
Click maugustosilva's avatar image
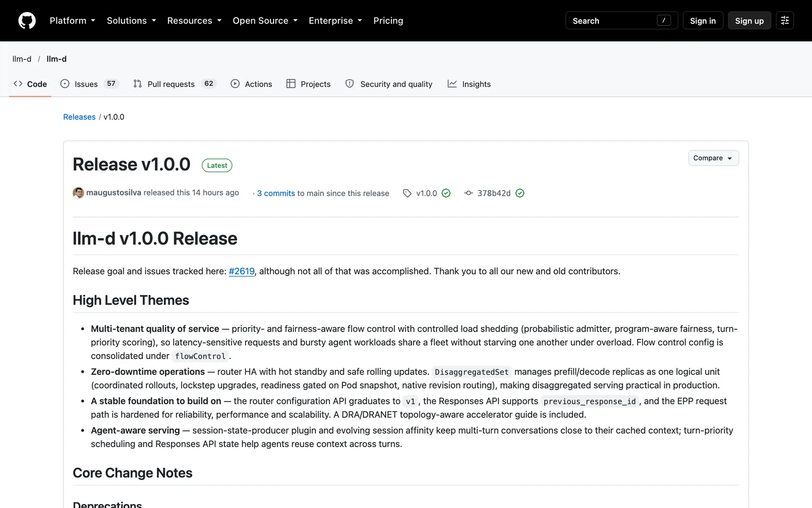click(78, 193)
